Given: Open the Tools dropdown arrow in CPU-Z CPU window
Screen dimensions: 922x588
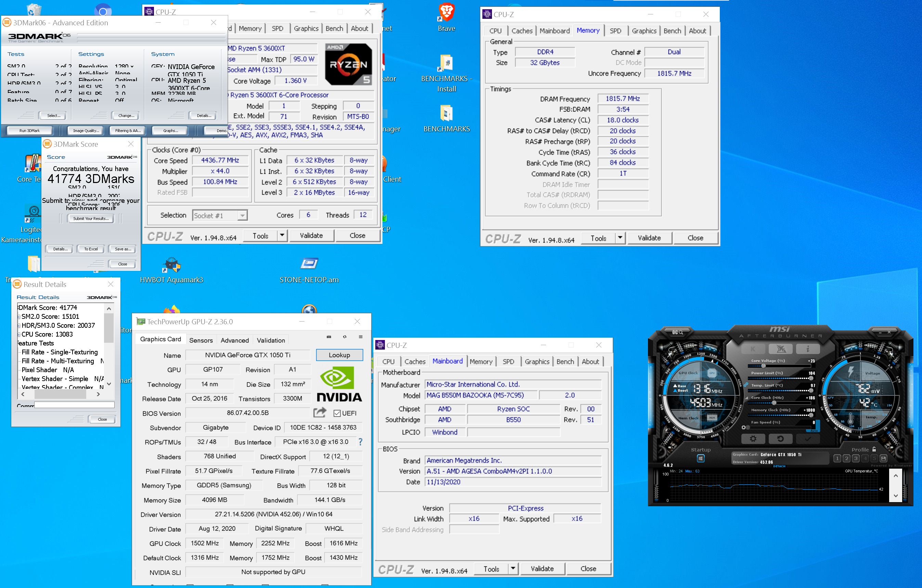Looking at the screenshot, I should [x=282, y=235].
